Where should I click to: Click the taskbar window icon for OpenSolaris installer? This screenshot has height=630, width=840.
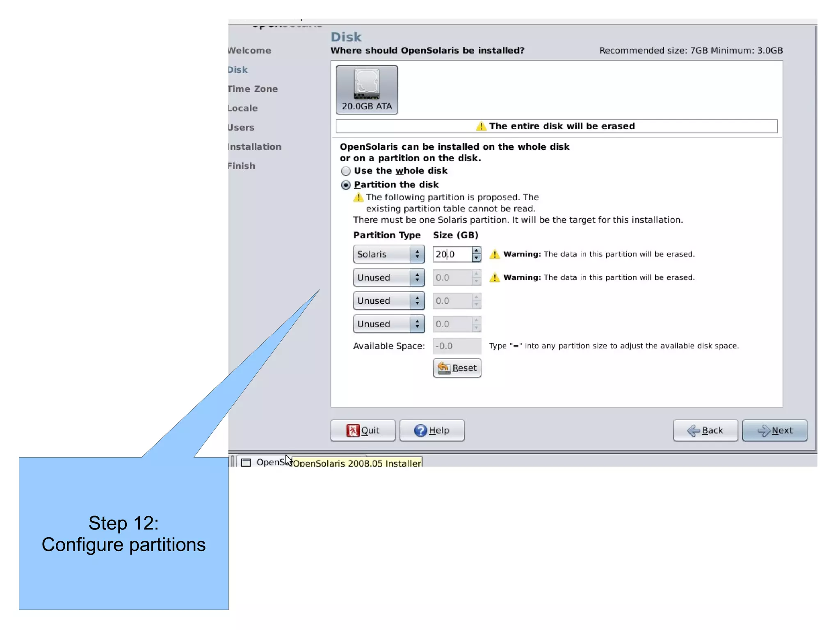pyautogui.click(x=246, y=463)
